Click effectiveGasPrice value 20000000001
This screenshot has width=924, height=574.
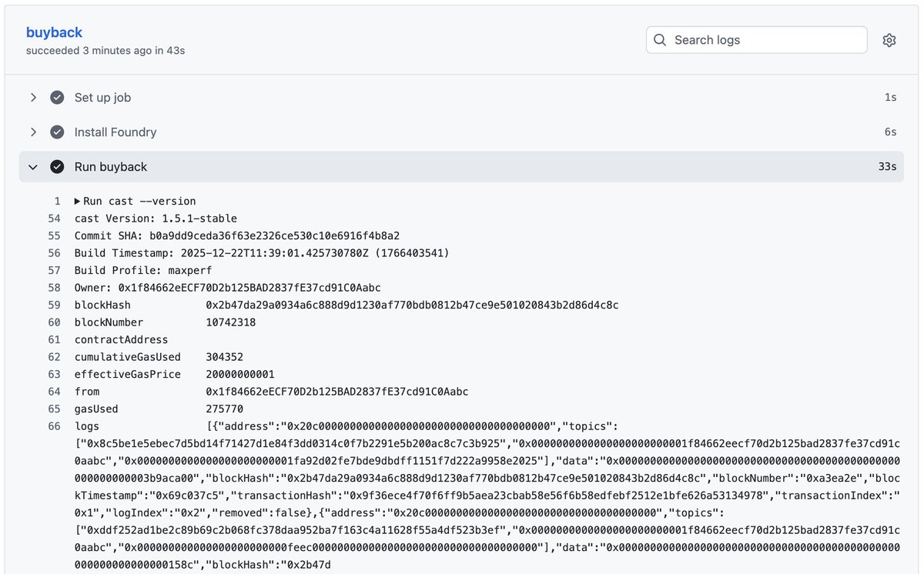click(240, 375)
